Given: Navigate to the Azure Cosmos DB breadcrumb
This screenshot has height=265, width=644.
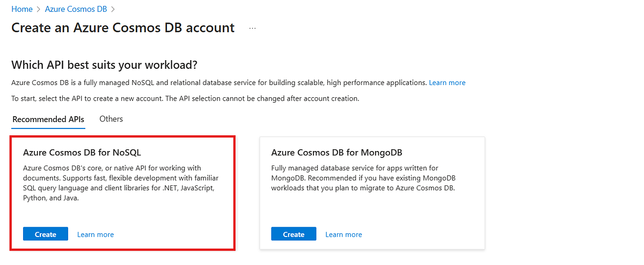Looking at the screenshot, I should click(x=76, y=9).
